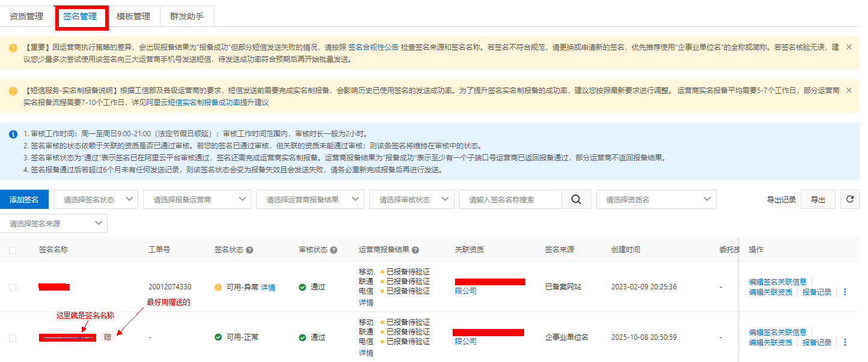This screenshot has width=868, height=362.
Task: Focus the 请输入签名名称搜索 input field
Action: (x=510, y=200)
